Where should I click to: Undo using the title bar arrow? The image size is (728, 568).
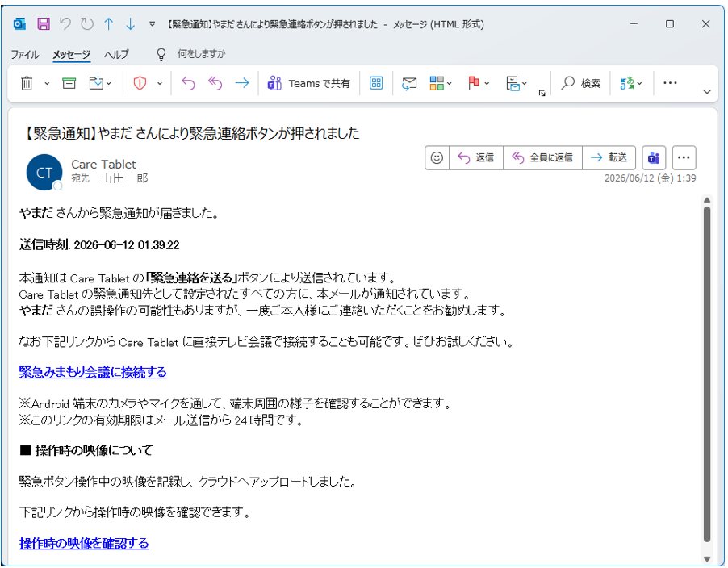[x=65, y=23]
